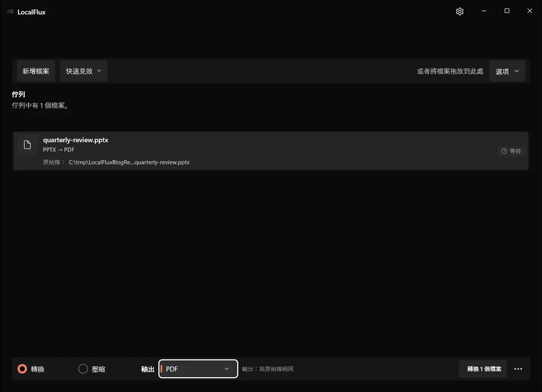
Task: Click the 或者將檔案拖放到此處 drop area text
Action: click(x=450, y=71)
